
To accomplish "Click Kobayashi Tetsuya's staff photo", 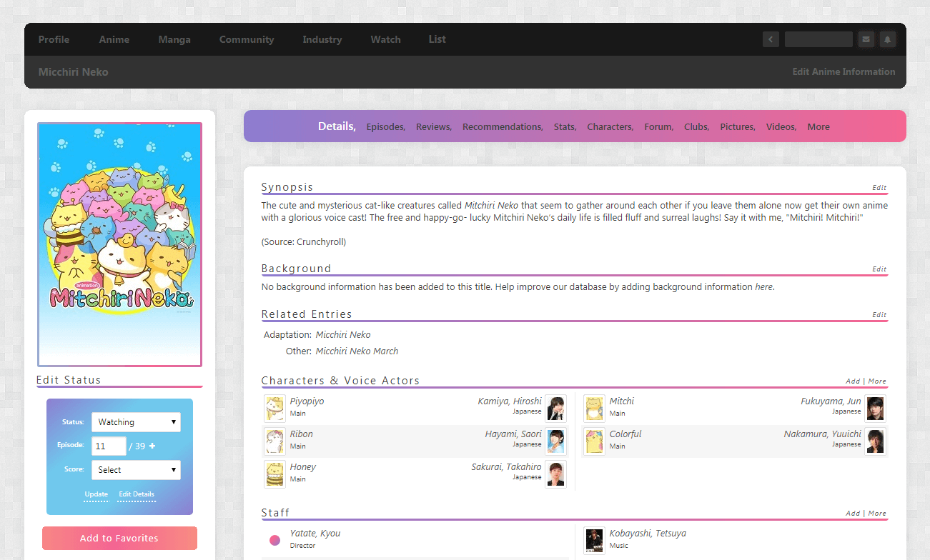I will (594, 540).
